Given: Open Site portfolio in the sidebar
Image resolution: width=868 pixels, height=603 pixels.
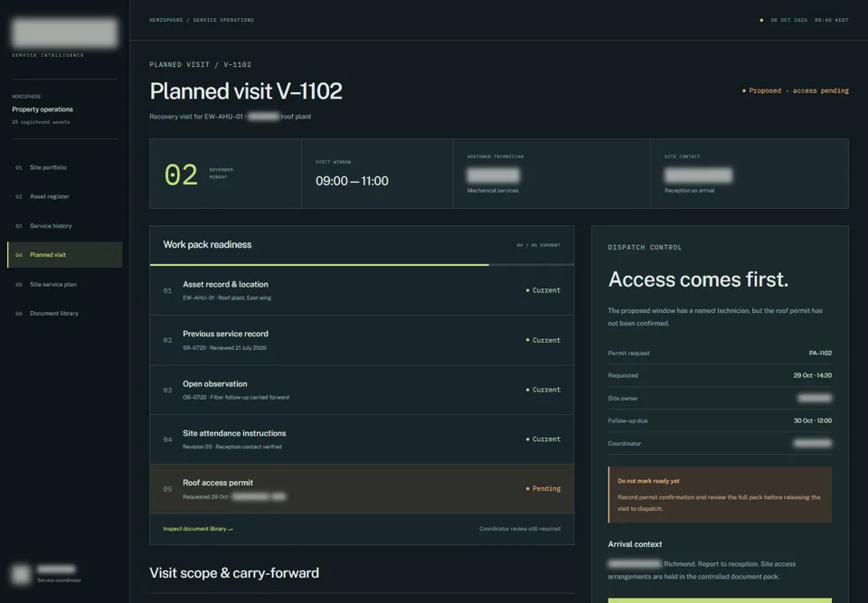Looking at the screenshot, I should coord(65,167).
